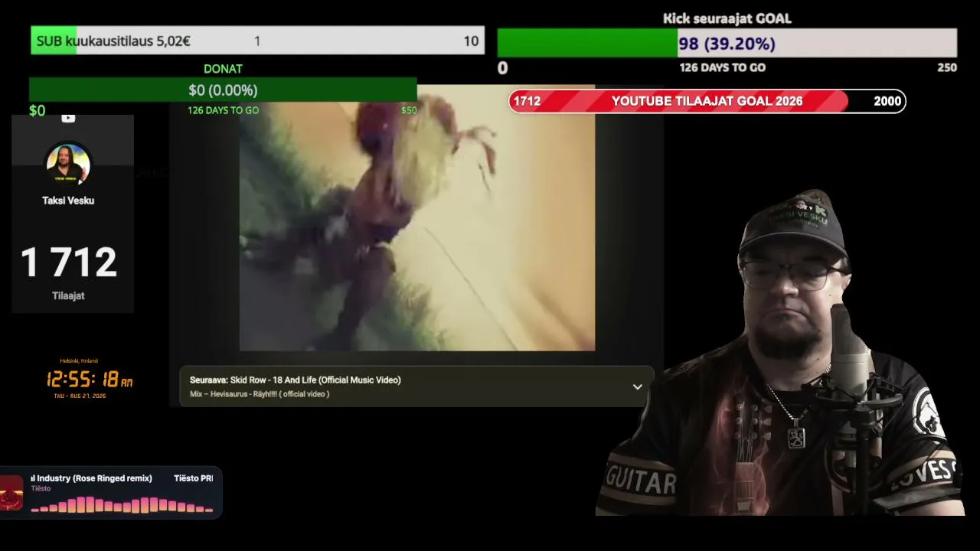Click the streamer's webcam feed

(781, 352)
